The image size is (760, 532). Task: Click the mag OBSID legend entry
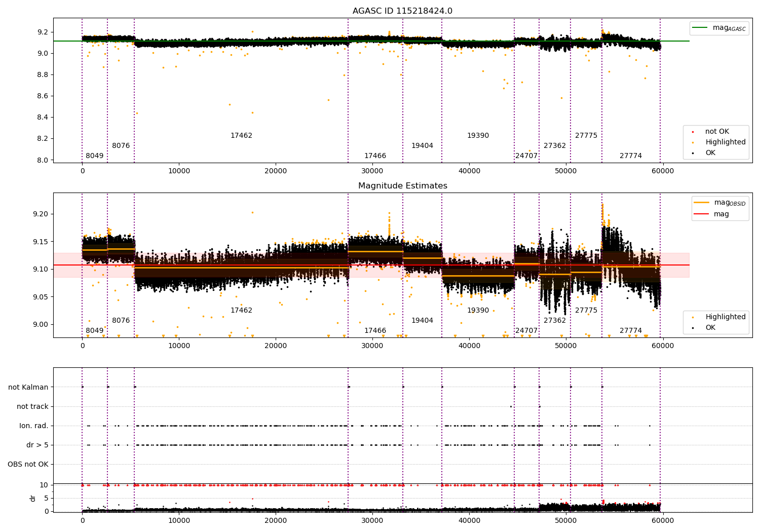[x=720, y=203]
